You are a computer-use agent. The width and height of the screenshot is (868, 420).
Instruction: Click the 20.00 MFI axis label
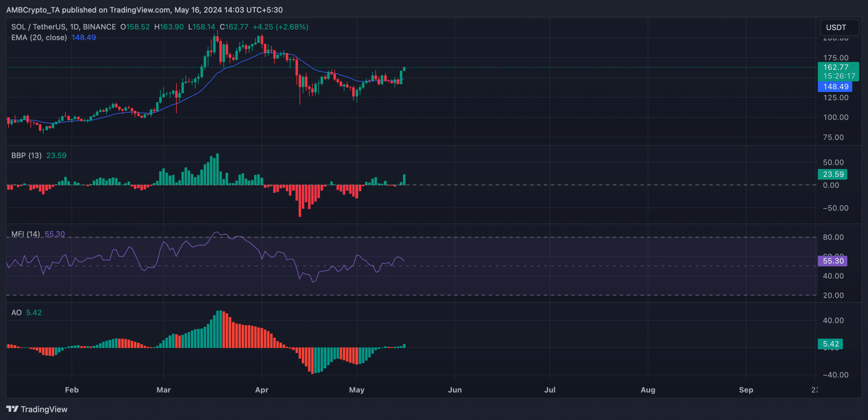tap(833, 295)
